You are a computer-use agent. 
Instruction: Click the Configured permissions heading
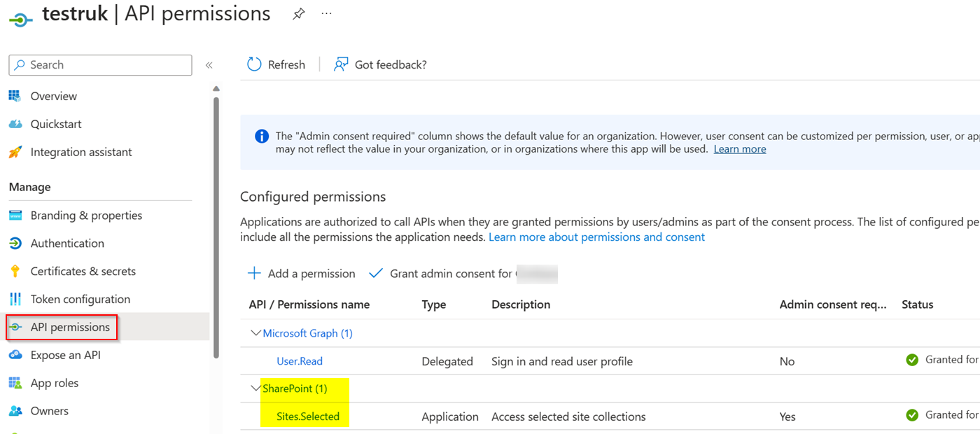[313, 197]
